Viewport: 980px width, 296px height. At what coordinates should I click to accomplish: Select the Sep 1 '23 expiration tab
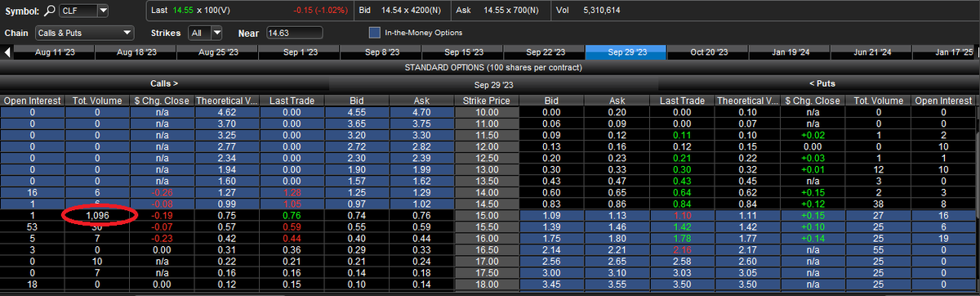[x=300, y=52]
